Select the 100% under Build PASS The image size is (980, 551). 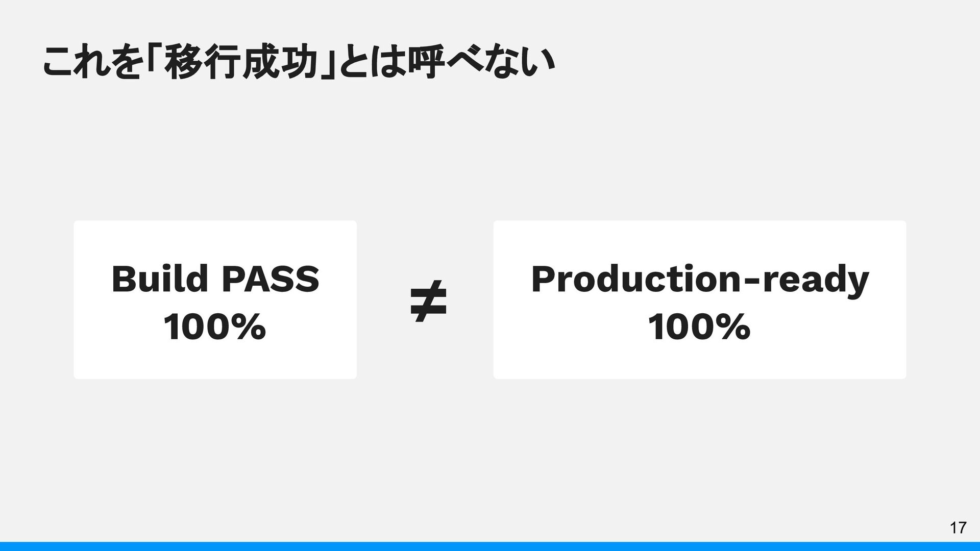[214, 327]
